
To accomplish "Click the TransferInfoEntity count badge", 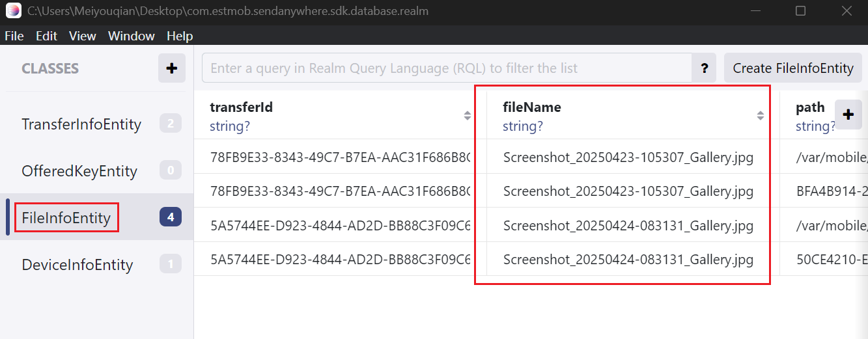I will coord(171,124).
